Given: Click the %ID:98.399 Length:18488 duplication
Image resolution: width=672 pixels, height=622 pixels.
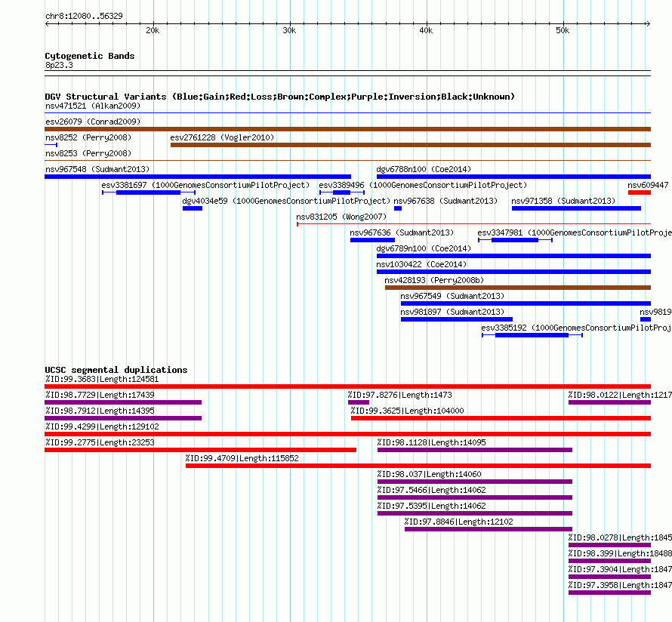Looking at the screenshot, I should click(x=609, y=561).
